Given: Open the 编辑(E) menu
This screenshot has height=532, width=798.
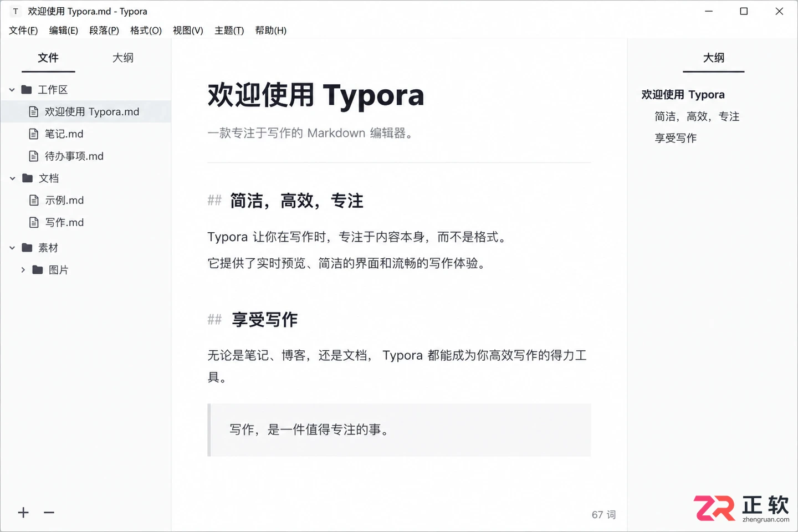Looking at the screenshot, I should coord(64,30).
